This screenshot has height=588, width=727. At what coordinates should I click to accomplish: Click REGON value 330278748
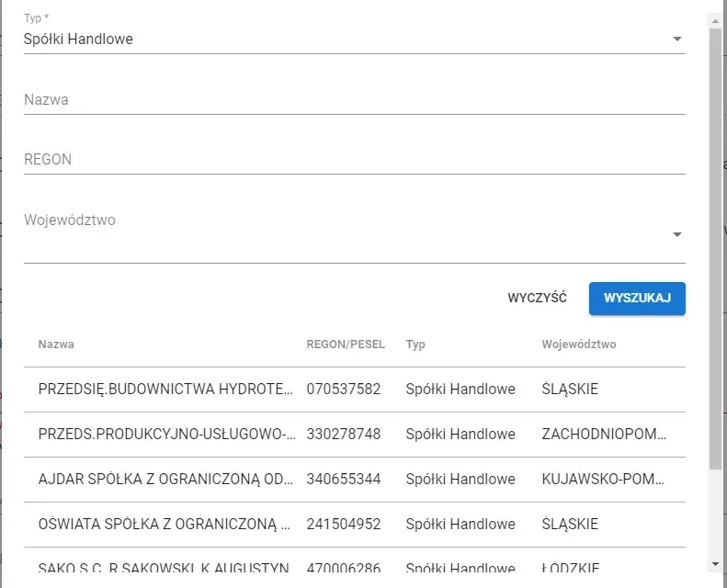coord(344,434)
